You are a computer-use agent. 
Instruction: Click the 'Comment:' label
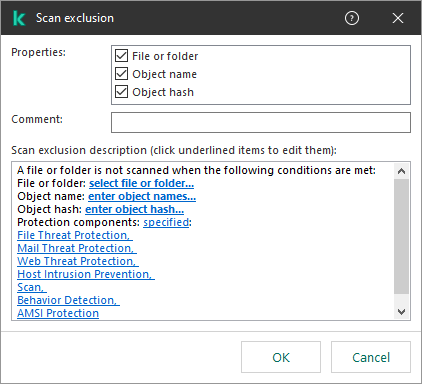37,119
